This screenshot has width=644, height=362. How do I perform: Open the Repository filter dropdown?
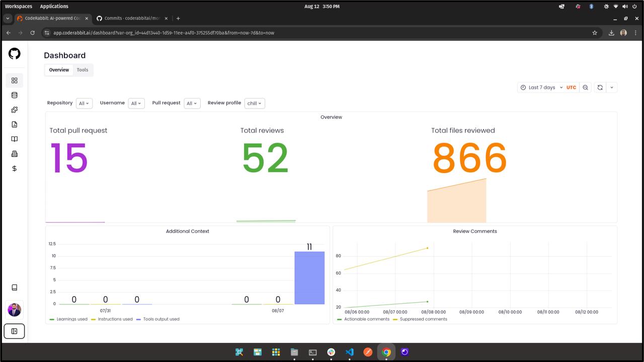tap(84, 103)
